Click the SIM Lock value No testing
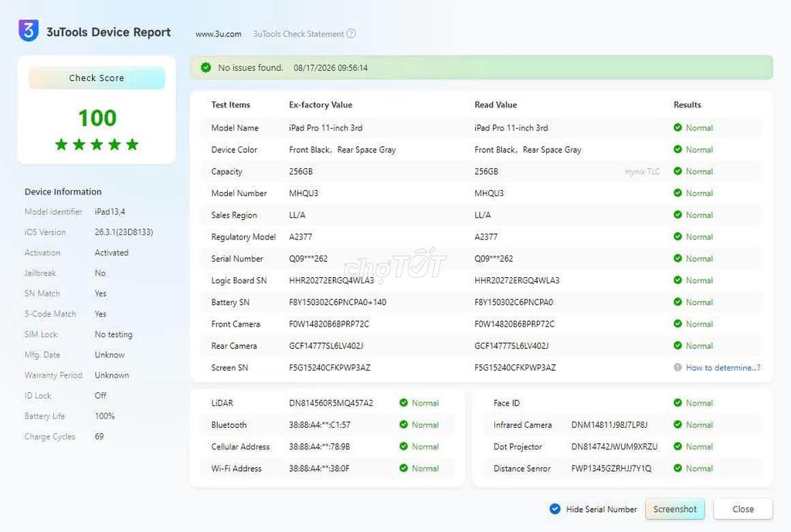The image size is (791, 532). click(114, 334)
